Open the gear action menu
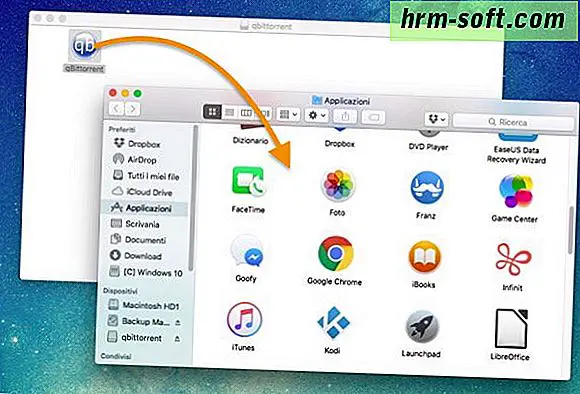Viewport: 580px width, 394px height. [317, 115]
